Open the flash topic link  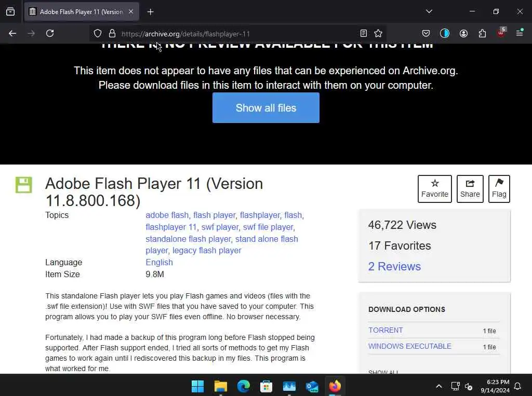tap(293, 215)
